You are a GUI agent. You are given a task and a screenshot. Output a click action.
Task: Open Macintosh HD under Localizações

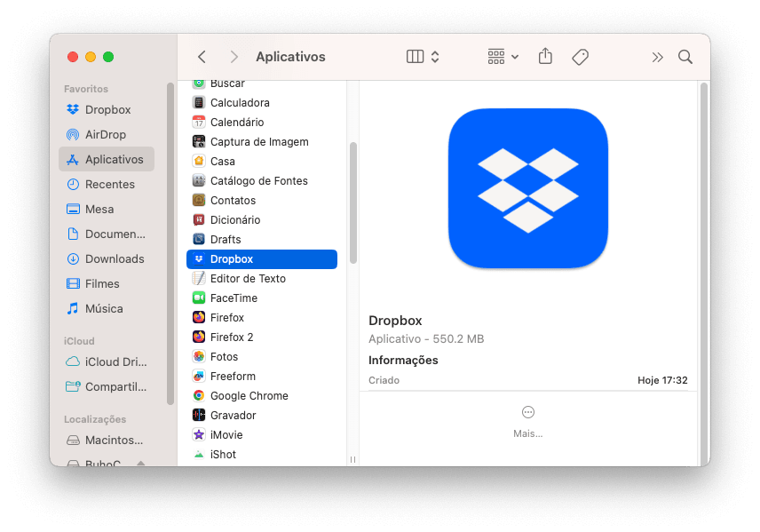[107, 440]
